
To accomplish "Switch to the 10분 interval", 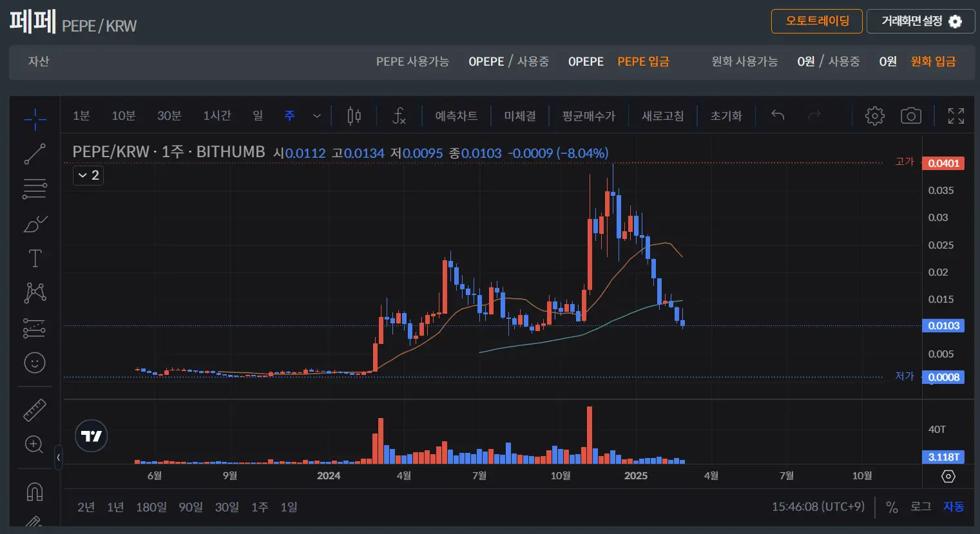I will [x=124, y=115].
